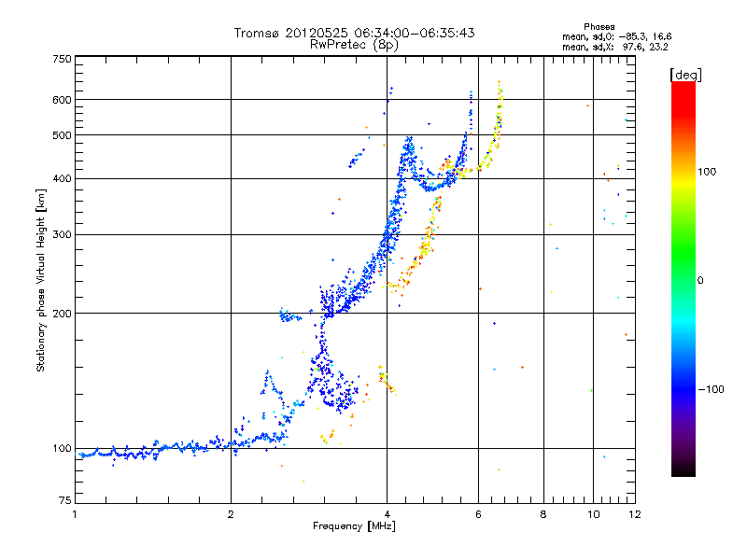Screen dimensions: 747x560
Task: Click the y-axis tick label "750"
Action: pyautogui.click(x=63, y=59)
